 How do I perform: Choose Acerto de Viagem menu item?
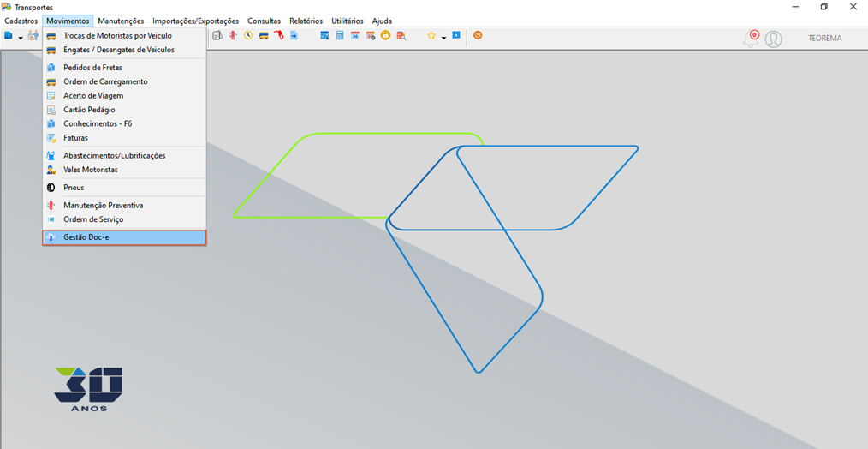point(125,95)
